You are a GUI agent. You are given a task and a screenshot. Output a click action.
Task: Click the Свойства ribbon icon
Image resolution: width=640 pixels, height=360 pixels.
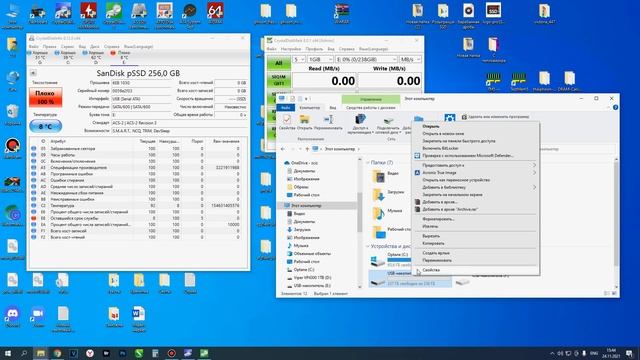[287, 122]
